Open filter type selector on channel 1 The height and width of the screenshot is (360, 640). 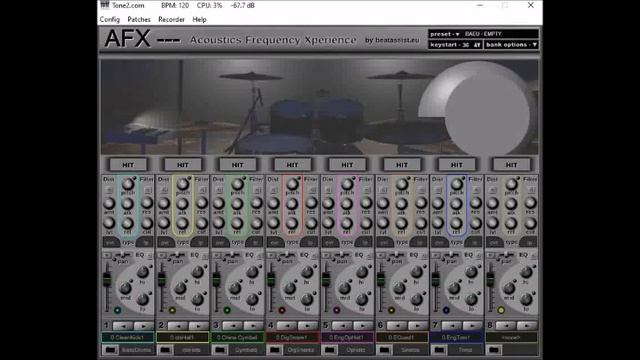click(x=145, y=242)
